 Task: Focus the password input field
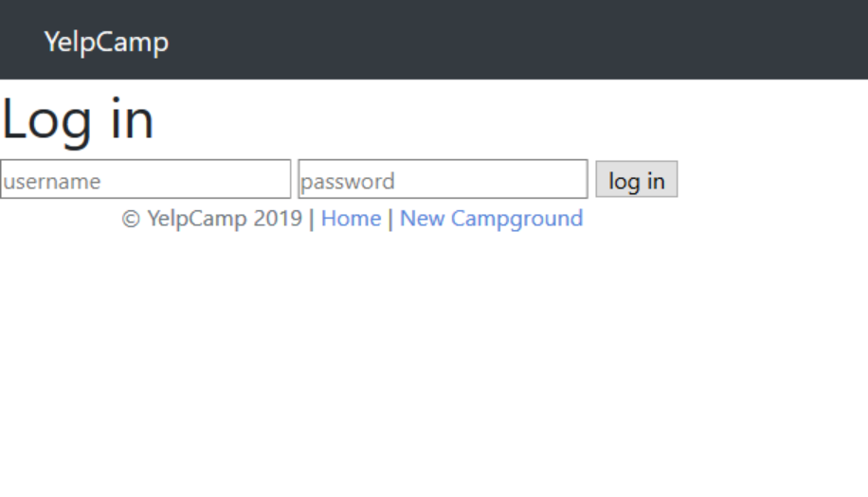coord(443,179)
